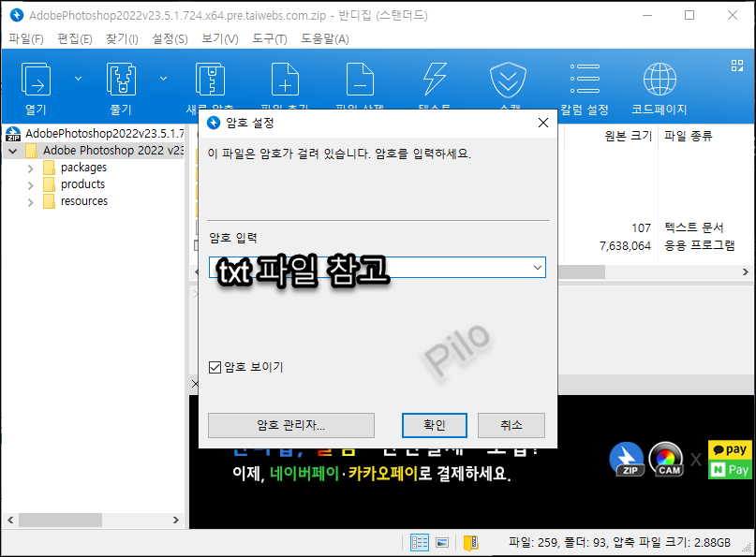The height and width of the screenshot is (557, 756).
Task: Select the packages folder in the tree
Action: [x=83, y=168]
